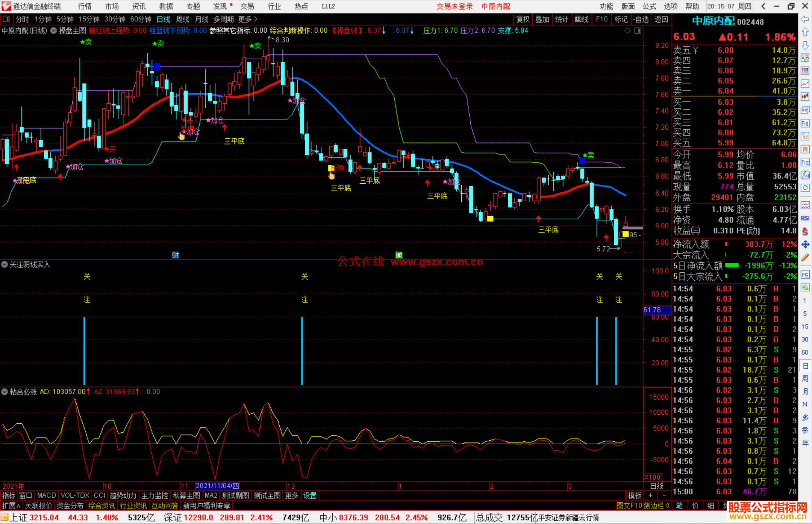Click the green refresh icon in sidebar

(x=805, y=288)
